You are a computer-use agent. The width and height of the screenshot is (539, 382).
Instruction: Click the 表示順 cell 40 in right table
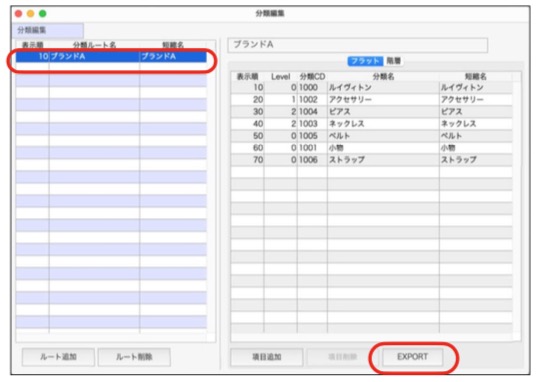pos(248,123)
